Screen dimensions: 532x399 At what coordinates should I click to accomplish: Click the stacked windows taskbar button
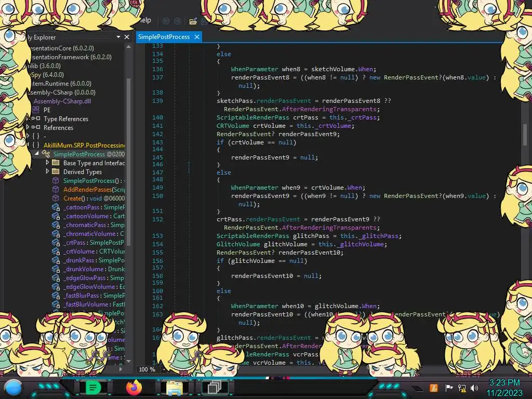click(215, 388)
